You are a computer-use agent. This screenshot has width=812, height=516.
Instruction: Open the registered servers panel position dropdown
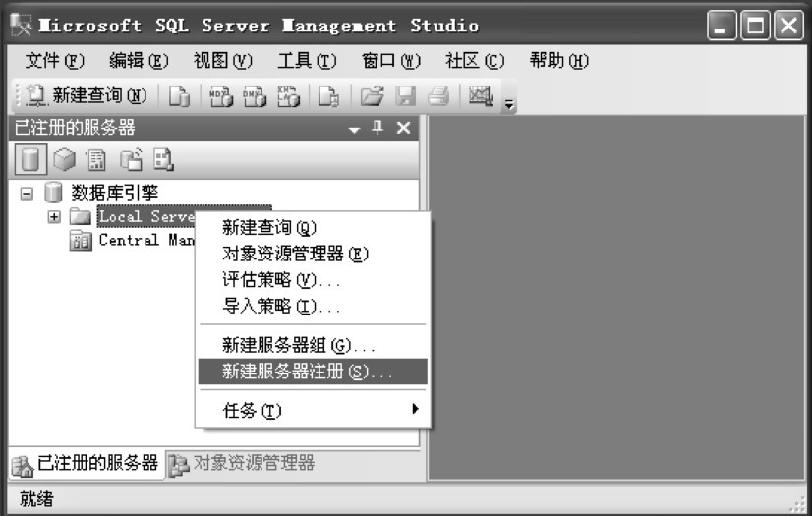point(354,130)
